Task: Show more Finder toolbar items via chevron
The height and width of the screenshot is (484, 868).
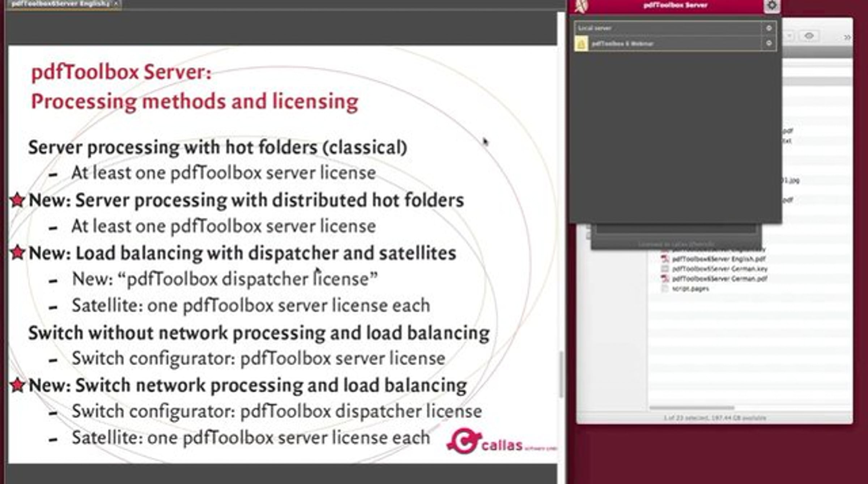Action: (x=847, y=37)
